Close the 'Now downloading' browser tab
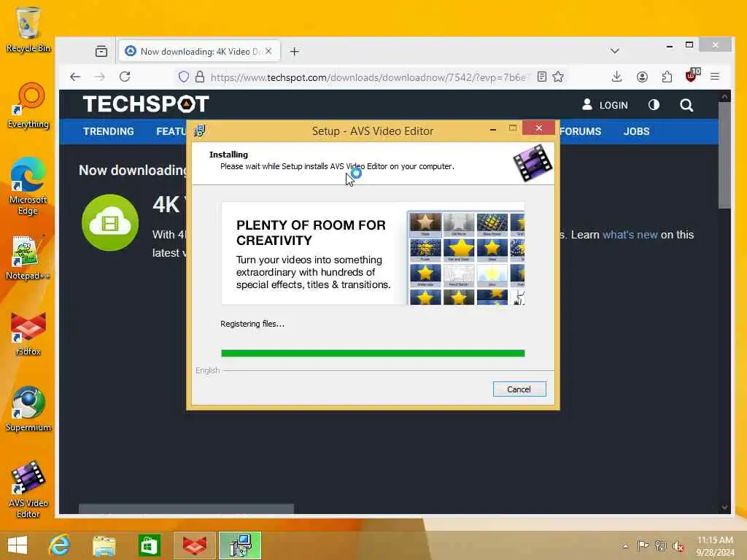The width and height of the screenshot is (747, 560). click(268, 51)
